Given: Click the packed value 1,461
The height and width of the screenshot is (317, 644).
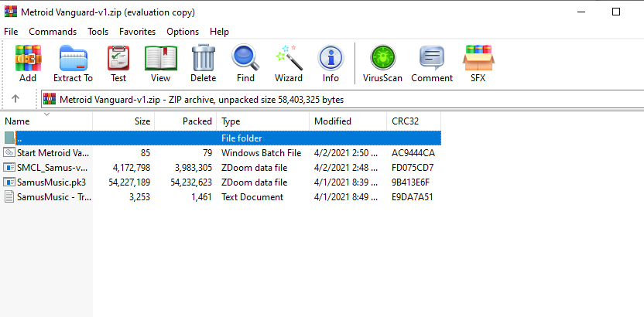Looking at the screenshot, I should click(x=201, y=197).
